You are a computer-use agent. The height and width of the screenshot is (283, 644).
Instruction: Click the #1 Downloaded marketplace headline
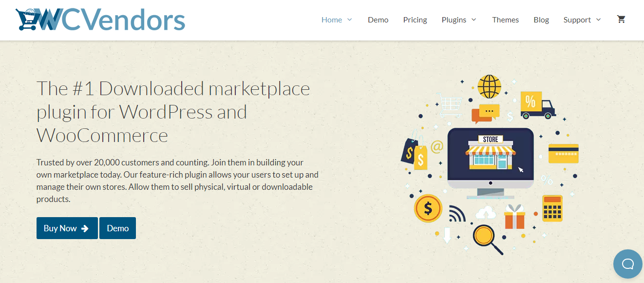click(x=173, y=112)
